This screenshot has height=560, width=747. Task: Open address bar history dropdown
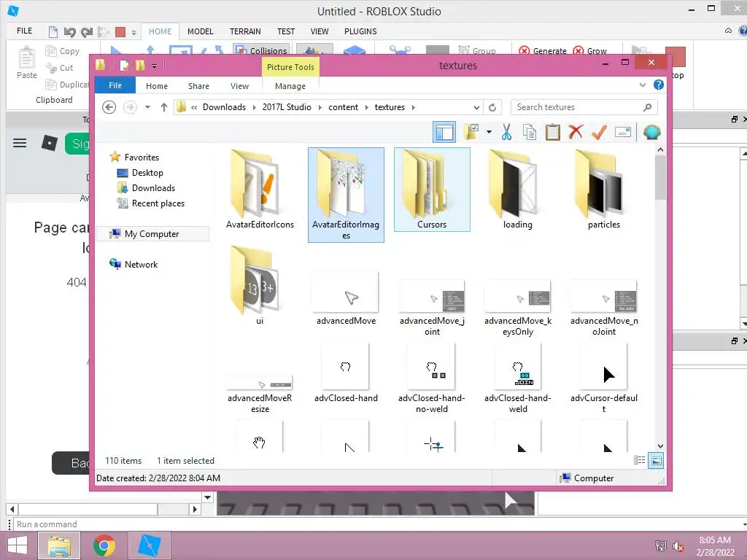pos(476,107)
